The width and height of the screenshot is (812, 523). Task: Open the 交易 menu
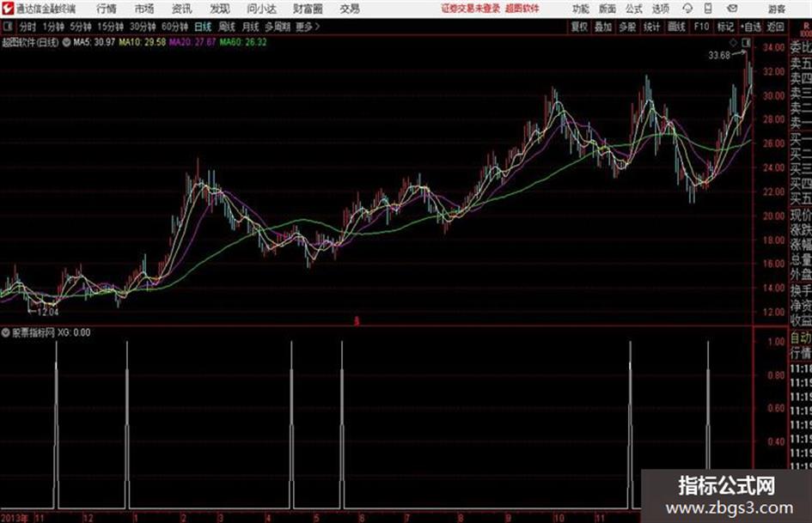point(350,9)
